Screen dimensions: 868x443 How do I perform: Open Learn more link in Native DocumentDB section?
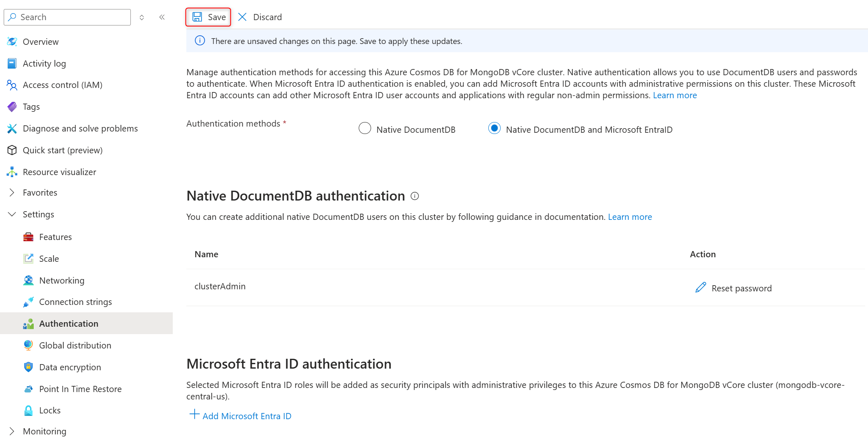(630, 217)
